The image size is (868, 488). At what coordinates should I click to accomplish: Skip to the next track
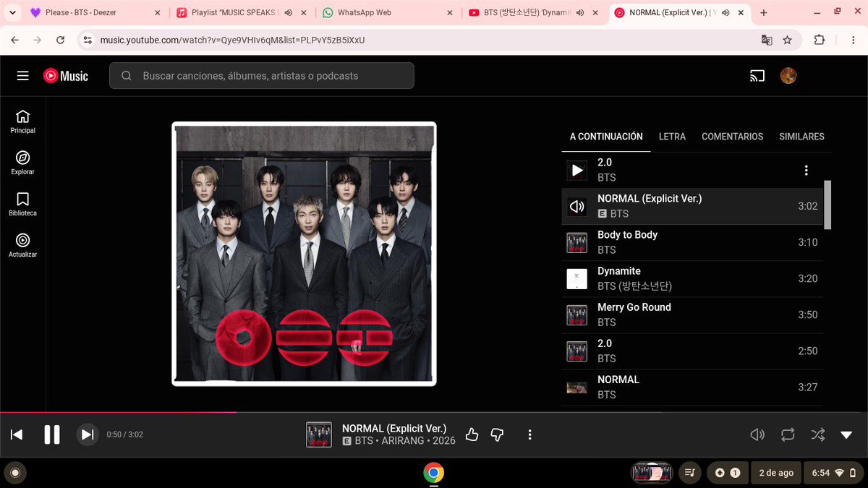point(88,435)
